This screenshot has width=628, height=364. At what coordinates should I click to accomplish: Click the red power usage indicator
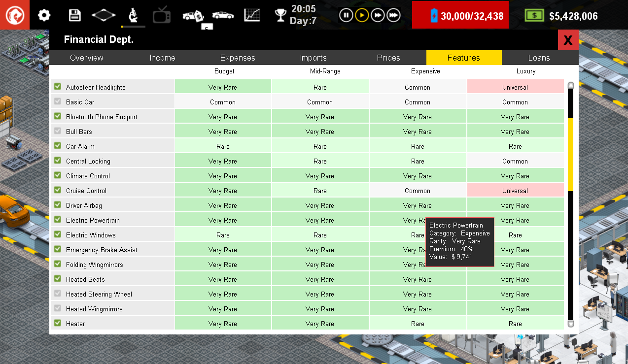460,15
